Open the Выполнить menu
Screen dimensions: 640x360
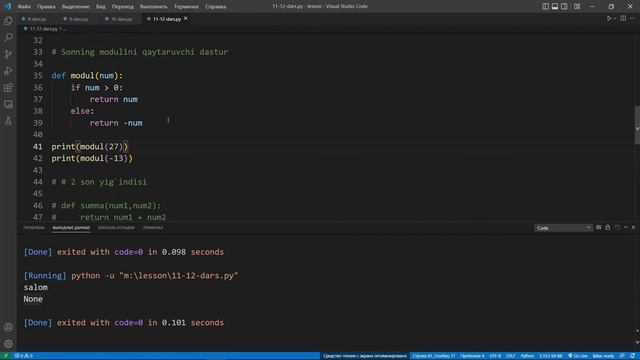click(153, 7)
